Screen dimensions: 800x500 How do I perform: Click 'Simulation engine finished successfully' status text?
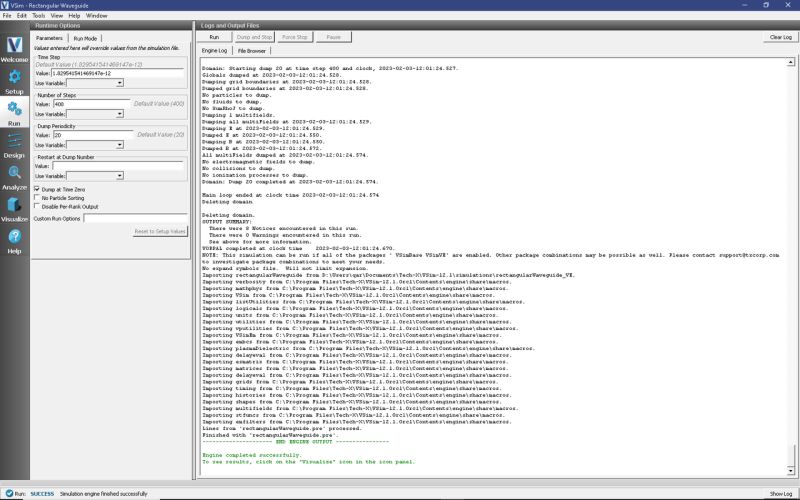coord(104,494)
